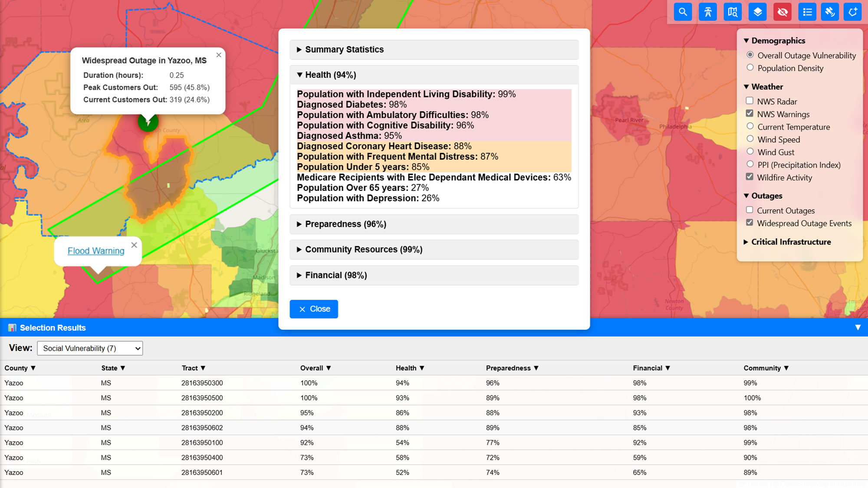Expand the Preparedness (96%) section
The image size is (868, 488).
tap(434, 224)
